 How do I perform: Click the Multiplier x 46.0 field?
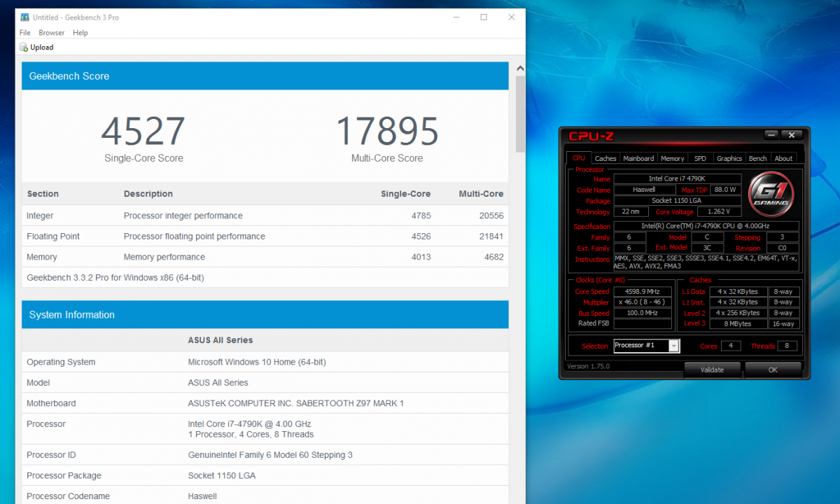tap(643, 302)
